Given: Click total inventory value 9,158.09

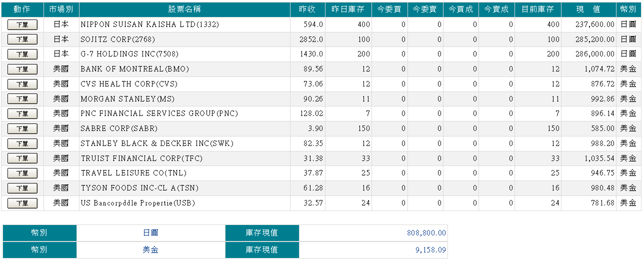Looking at the screenshot, I should tap(430, 249).
